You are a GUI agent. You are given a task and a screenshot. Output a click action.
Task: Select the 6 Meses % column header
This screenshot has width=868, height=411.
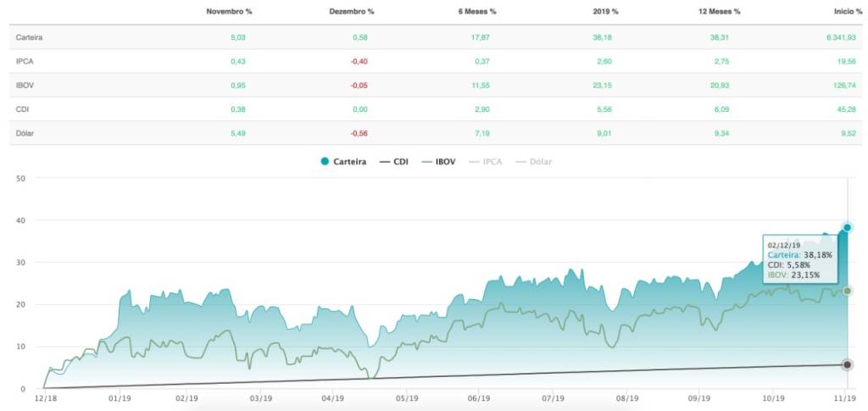coord(476,12)
